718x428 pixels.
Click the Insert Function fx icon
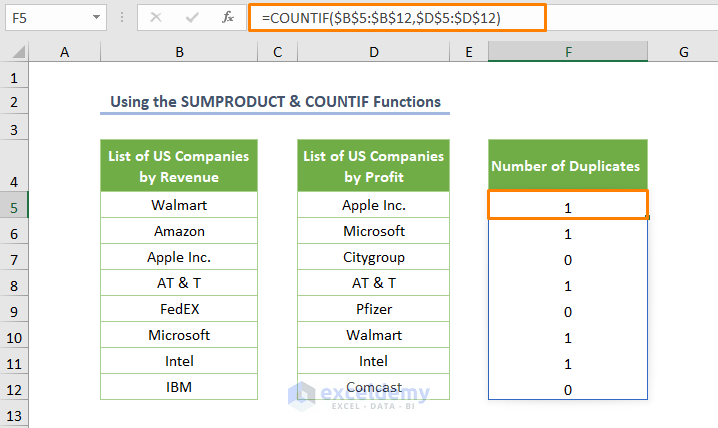click(228, 17)
